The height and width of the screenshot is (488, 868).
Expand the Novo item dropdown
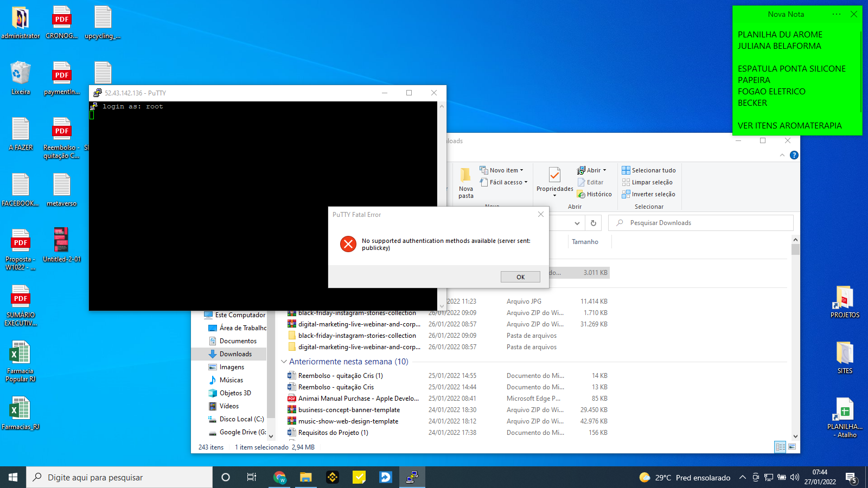[x=502, y=170]
